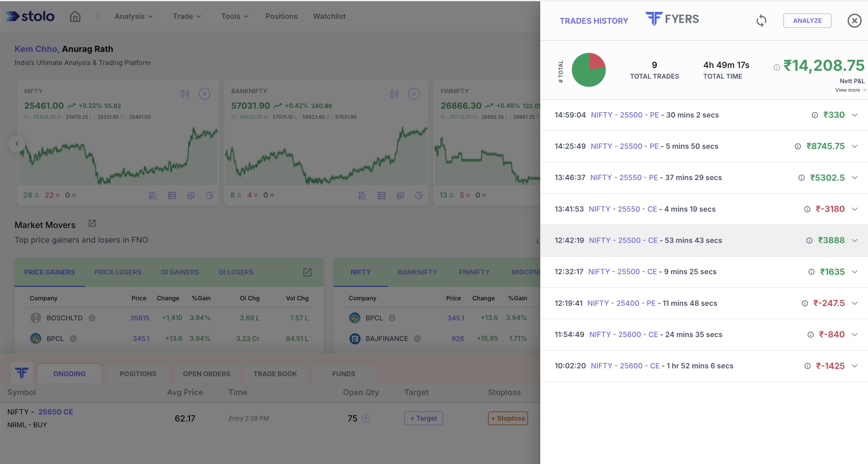Open BANKNIFTY card table icon
This screenshot has width=868, height=464.
pyautogui.click(x=381, y=195)
